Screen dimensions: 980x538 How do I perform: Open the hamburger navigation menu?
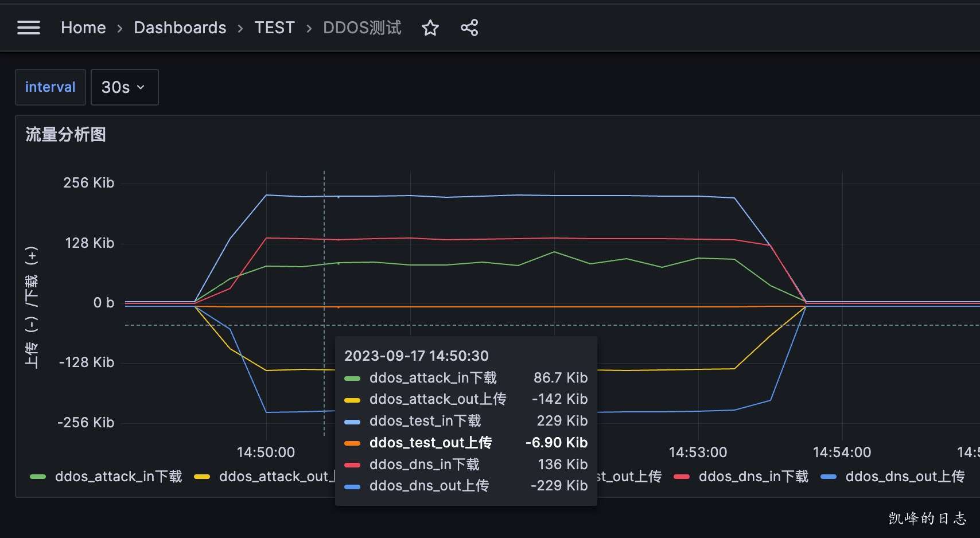click(29, 28)
